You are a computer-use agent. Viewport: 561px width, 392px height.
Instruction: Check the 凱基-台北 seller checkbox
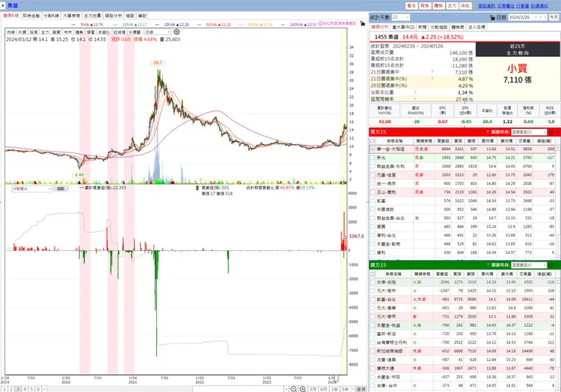[x=373, y=299]
